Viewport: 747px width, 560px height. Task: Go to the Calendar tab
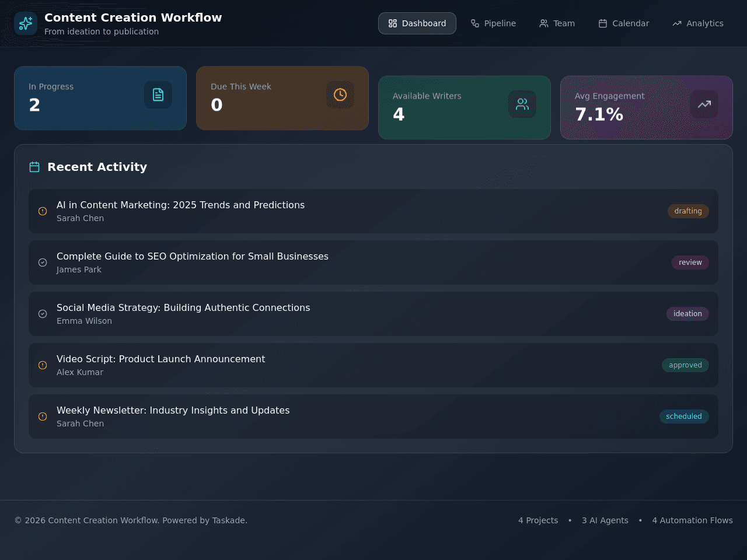pos(624,23)
